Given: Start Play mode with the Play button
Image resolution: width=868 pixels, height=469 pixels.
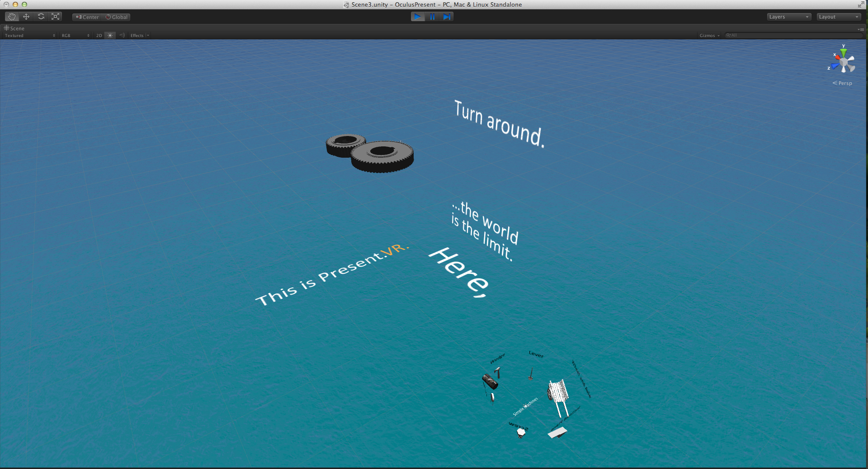Looking at the screenshot, I should click(418, 17).
